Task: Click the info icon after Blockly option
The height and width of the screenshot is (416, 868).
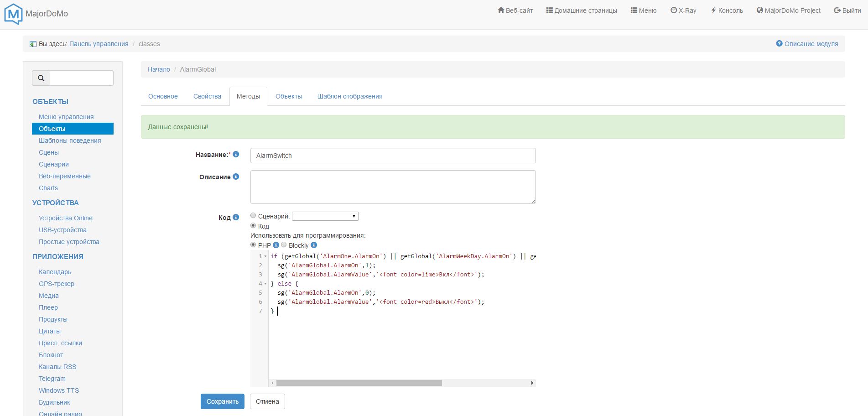Action: click(314, 245)
